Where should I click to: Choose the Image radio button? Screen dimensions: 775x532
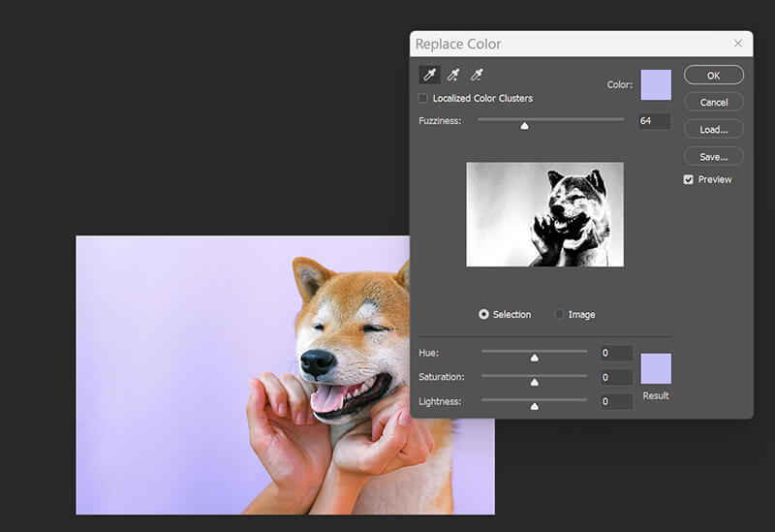[559, 315]
